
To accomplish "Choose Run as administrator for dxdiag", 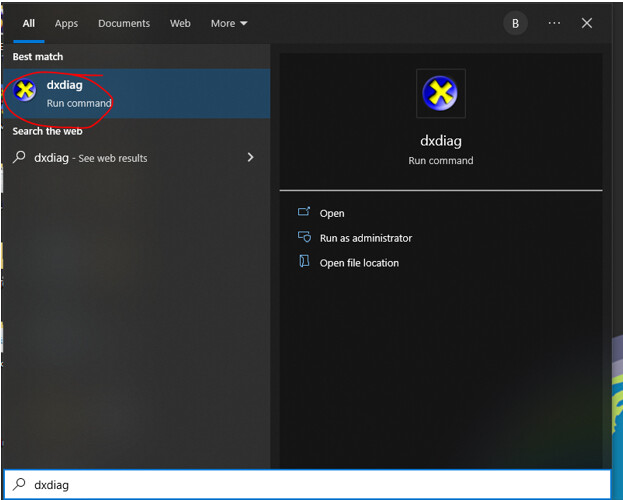I will 365,238.
